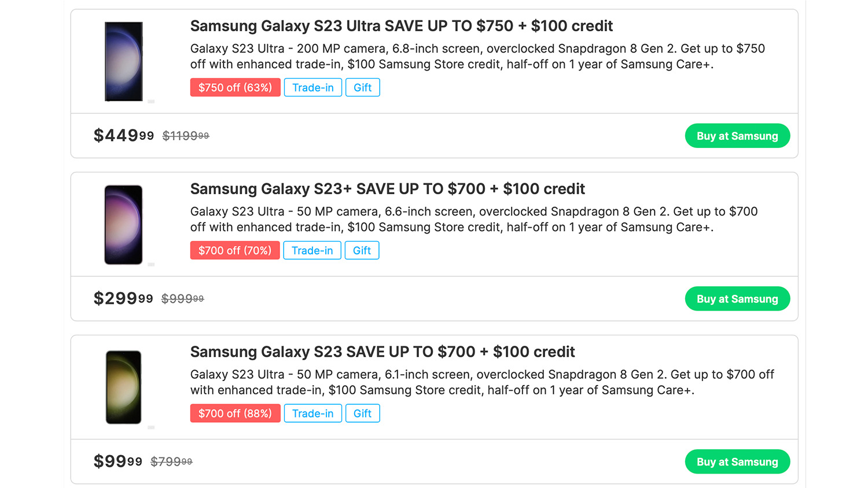Click the green Galaxy S23 phone image
Viewport: 868px width, 488px height.
click(x=123, y=387)
